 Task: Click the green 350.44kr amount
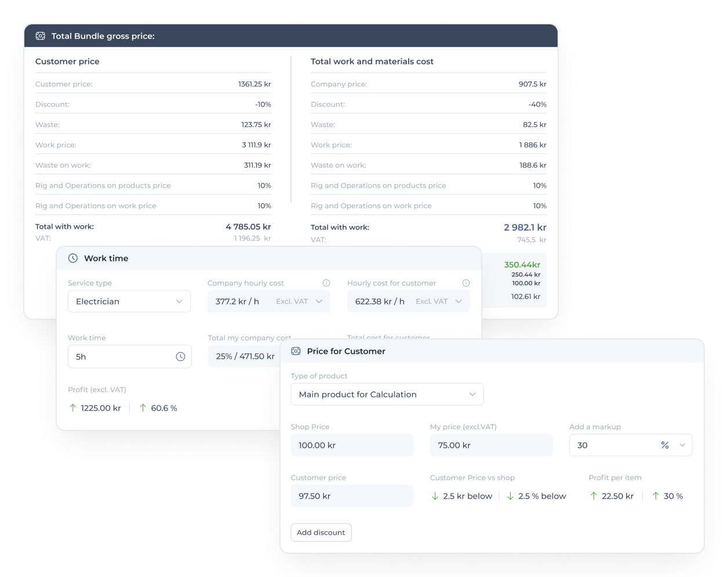pyautogui.click(x=522, y=265)
